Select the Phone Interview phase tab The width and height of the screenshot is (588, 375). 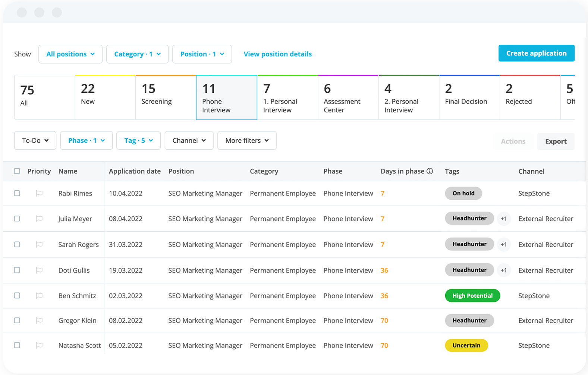pos(227,97)
